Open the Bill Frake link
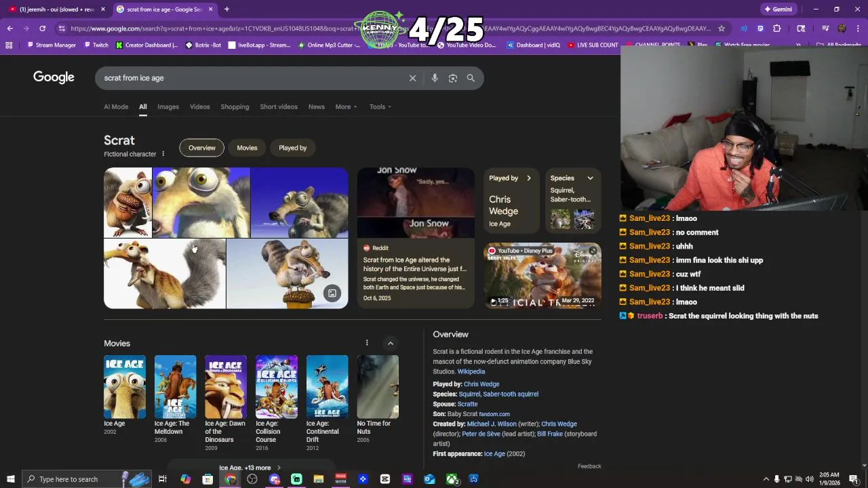Viewport: 868px width, 488px height. point(550,434)
